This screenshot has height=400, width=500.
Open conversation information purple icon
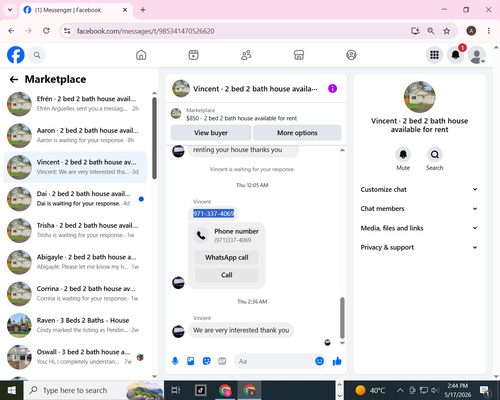332,88
